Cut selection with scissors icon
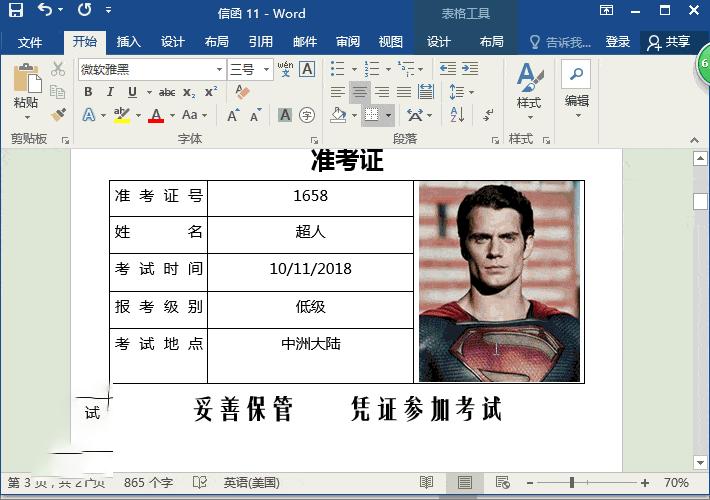 [x=58, y=69]
